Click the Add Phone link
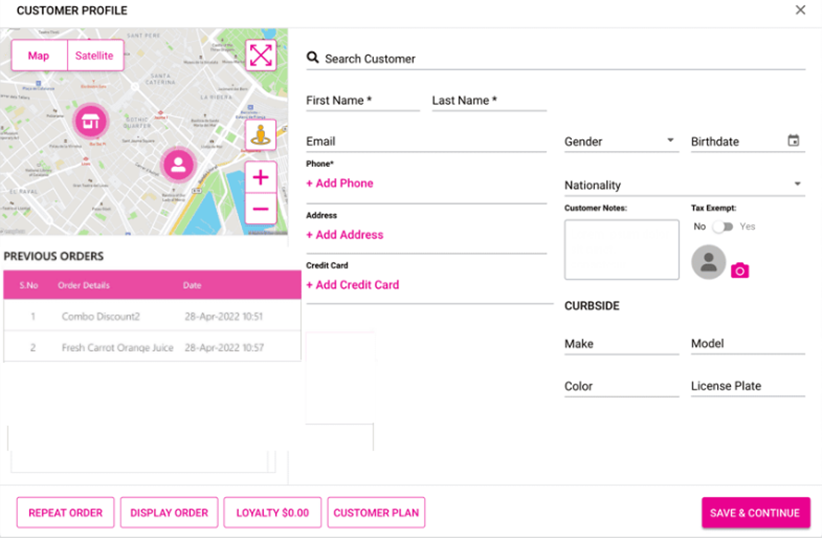The image size is (822, 538). (x=340, y=183)
